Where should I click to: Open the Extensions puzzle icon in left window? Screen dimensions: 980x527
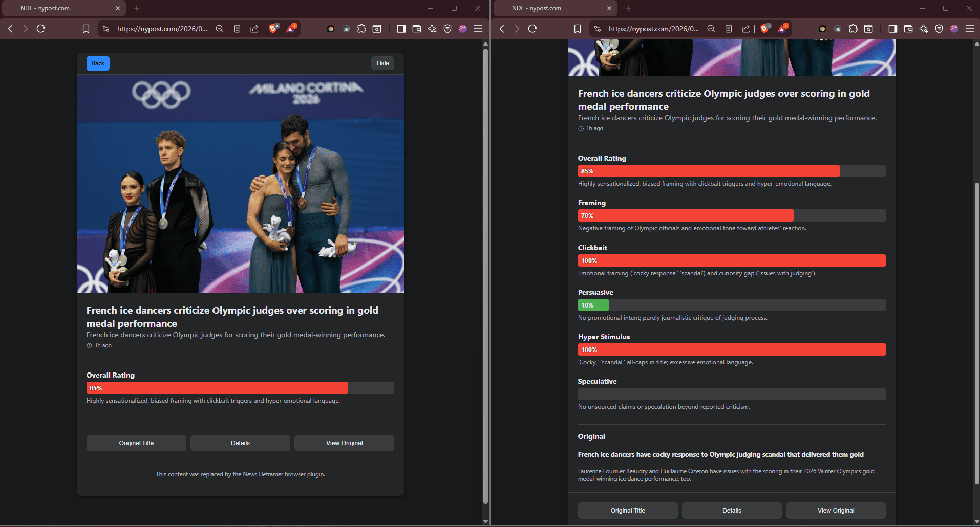pos(361,29)
